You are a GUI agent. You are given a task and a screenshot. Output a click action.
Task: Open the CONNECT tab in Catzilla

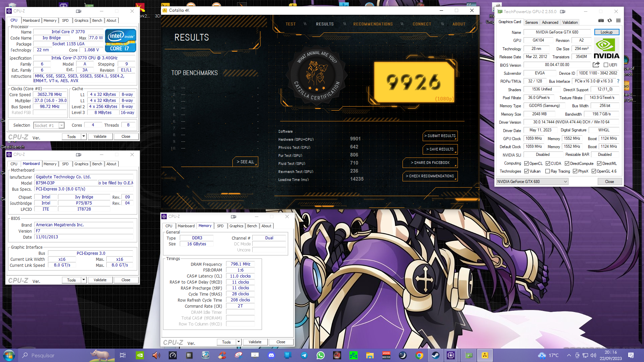pos(422,24)
